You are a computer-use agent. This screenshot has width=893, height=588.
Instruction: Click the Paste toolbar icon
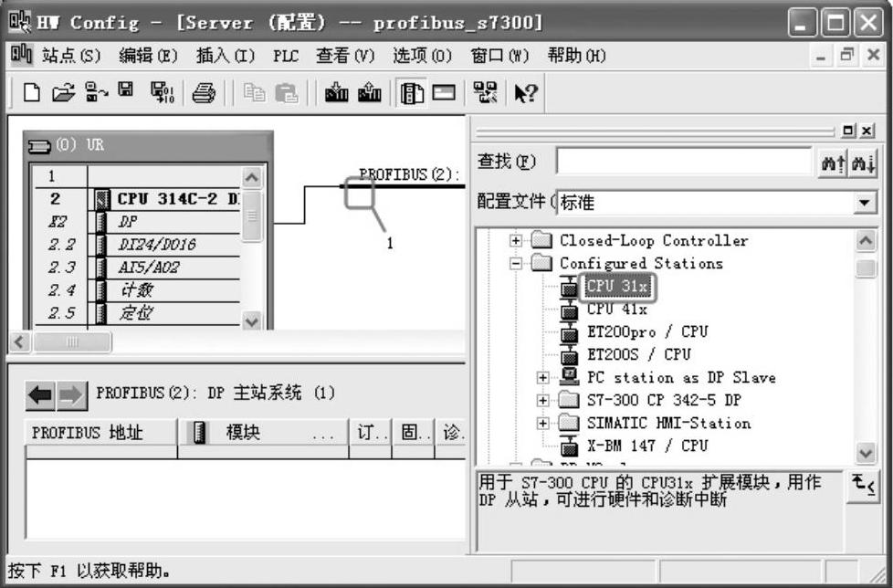pos(286,93)
